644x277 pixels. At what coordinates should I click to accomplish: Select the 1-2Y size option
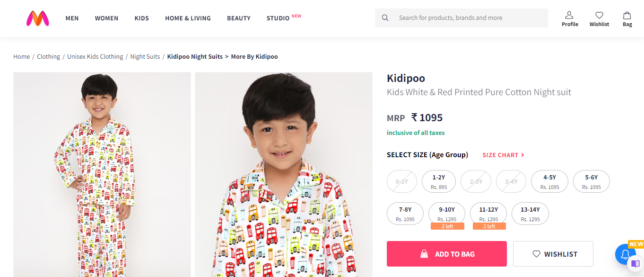(x=439, y=181)
